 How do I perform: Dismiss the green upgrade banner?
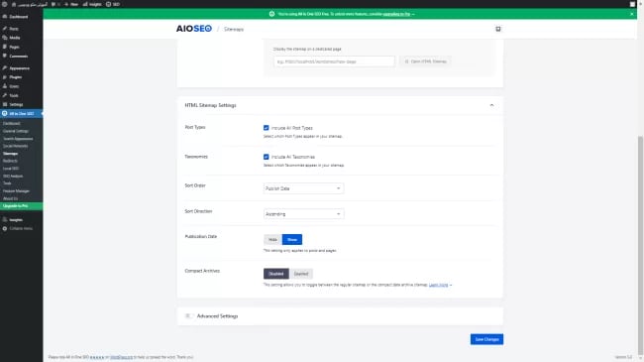tap(632, 14)
